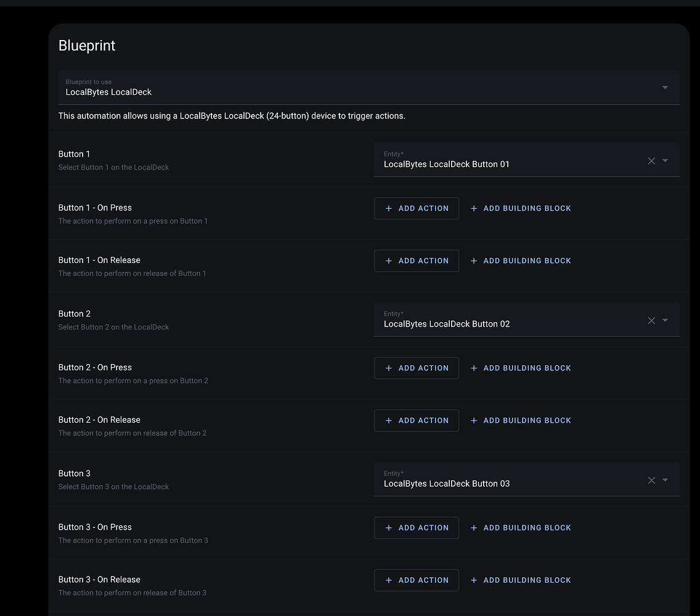
Task: Add building block for Button 3 On Press
Action: (x=521, y=528)
